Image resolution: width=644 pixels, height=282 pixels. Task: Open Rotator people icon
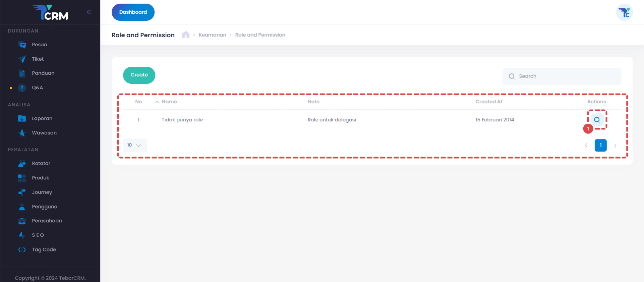click(x=22, y=164)
